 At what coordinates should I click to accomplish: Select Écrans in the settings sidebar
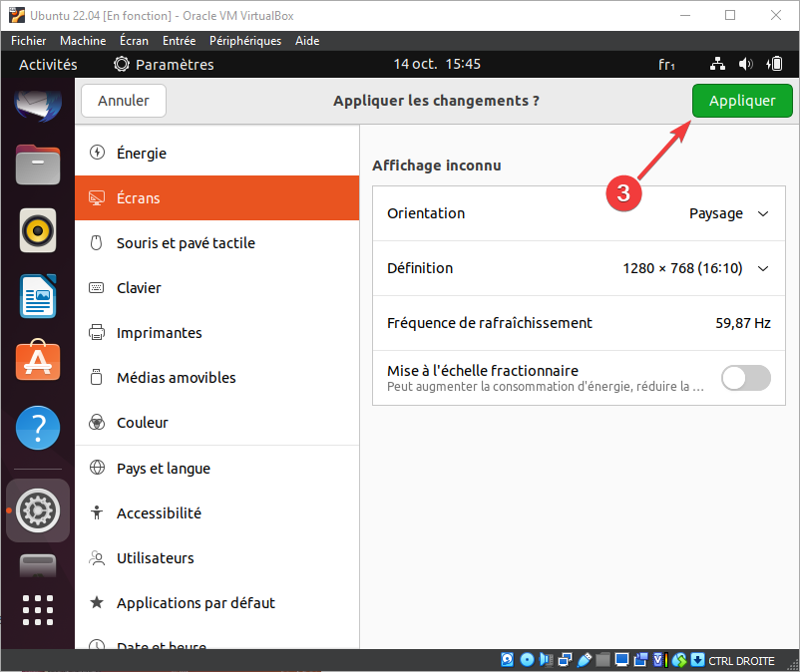[x=216, y=197]
